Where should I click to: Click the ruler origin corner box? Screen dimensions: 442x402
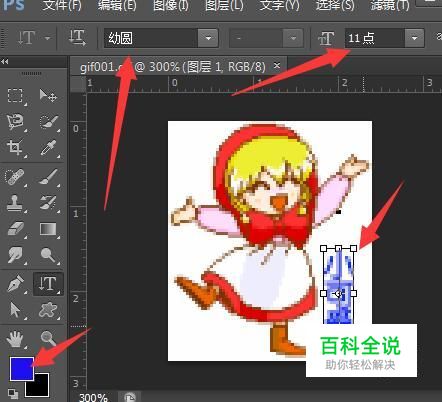tap(78, 84)
